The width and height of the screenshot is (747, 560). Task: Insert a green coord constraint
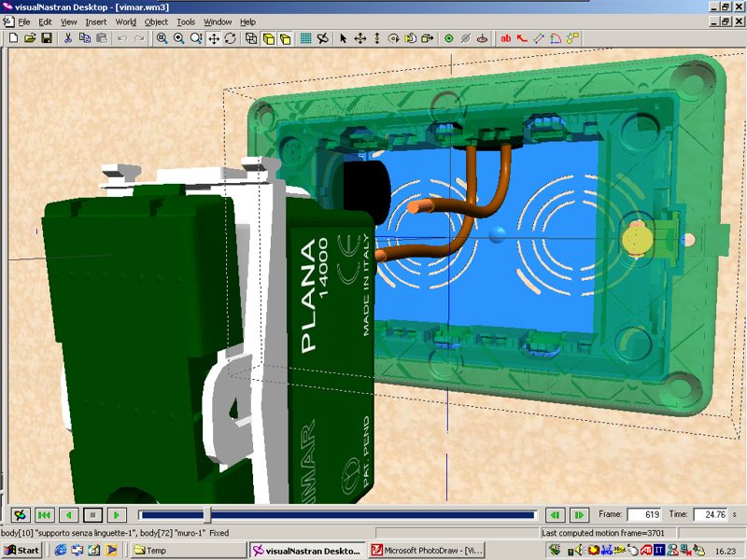[448, 38]
